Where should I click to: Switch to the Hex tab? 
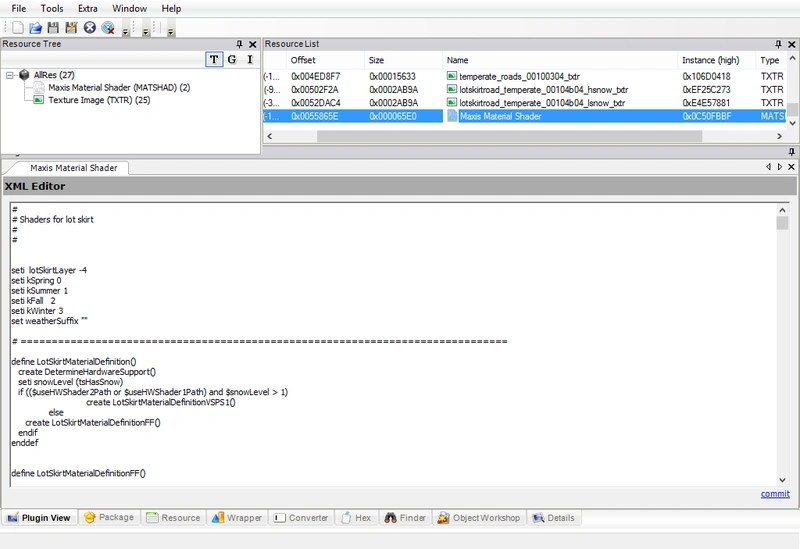[357, 517]
